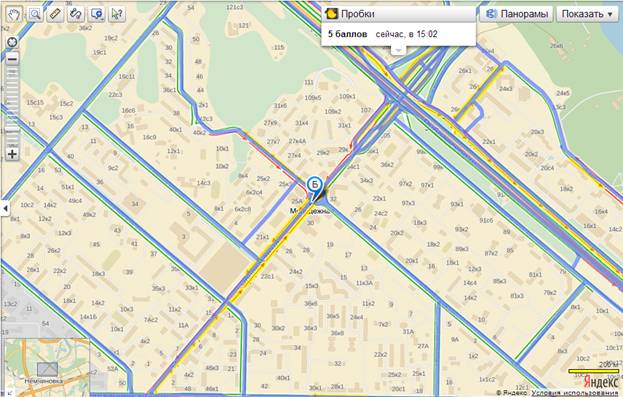Expand the left side panel arrow

[x=5, y=208]
